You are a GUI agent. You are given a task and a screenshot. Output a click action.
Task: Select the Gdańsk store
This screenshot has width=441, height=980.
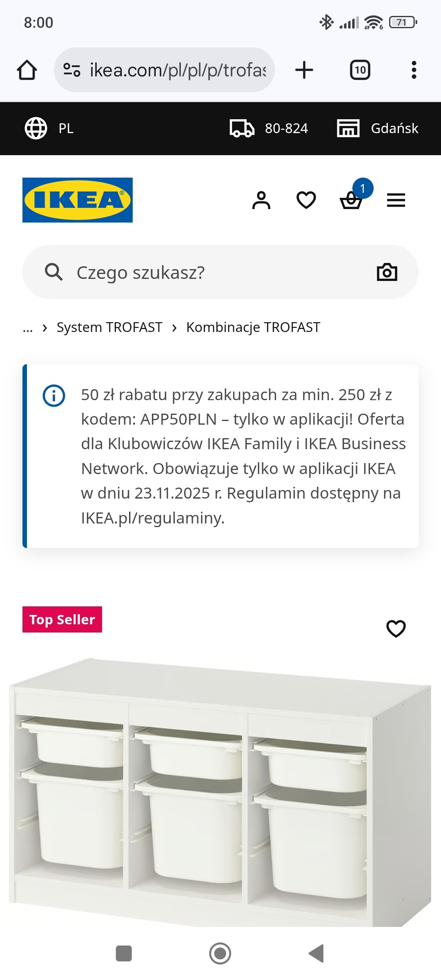[x=378, y=128]
